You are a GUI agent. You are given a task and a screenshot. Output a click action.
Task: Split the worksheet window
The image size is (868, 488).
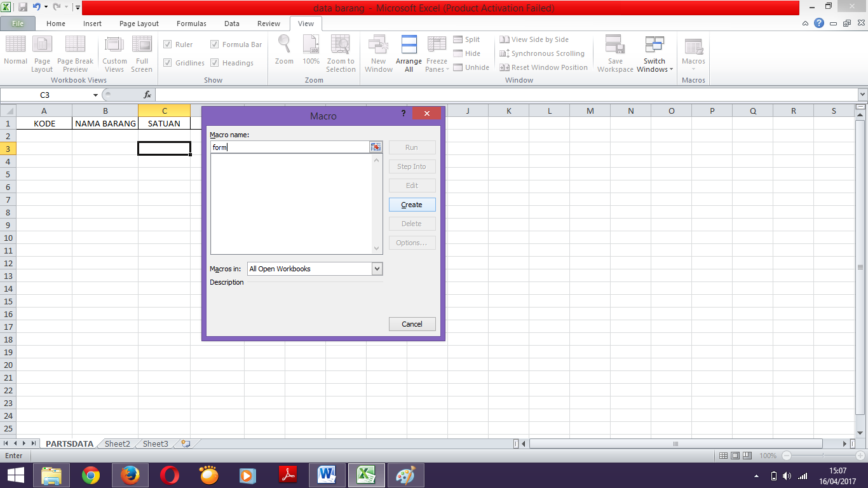(x=466, y=39)
